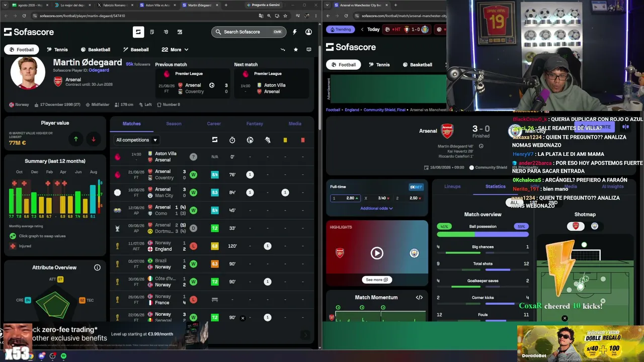Go to previous day arrow beside Today

pos(362,29)
